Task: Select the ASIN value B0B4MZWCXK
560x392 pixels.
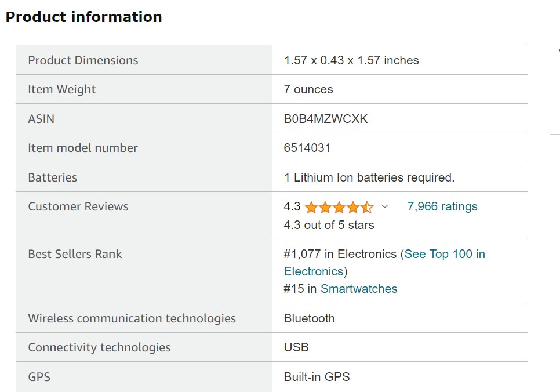Action: click(x=325, y=119)
